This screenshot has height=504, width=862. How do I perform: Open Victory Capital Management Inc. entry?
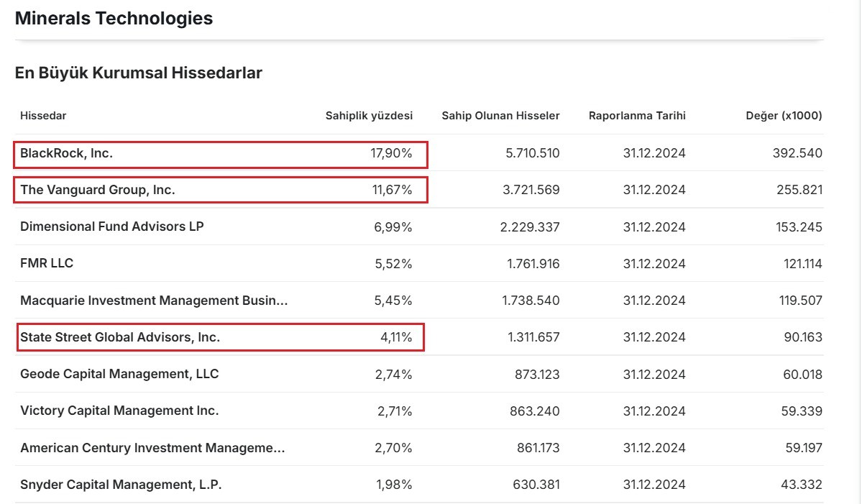[119, 411]
